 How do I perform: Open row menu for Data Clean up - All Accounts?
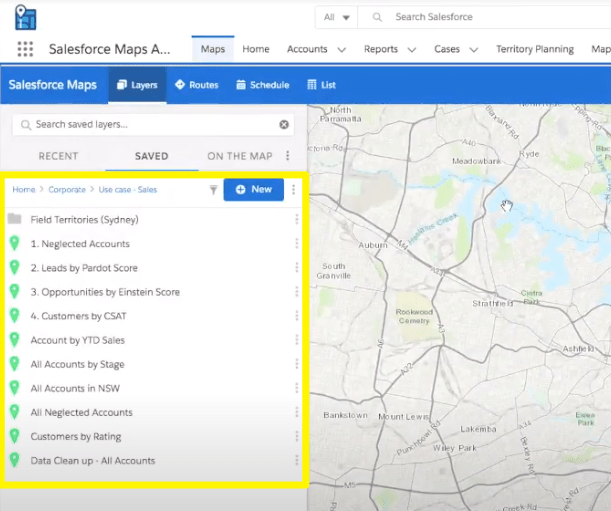pos(297,461)
